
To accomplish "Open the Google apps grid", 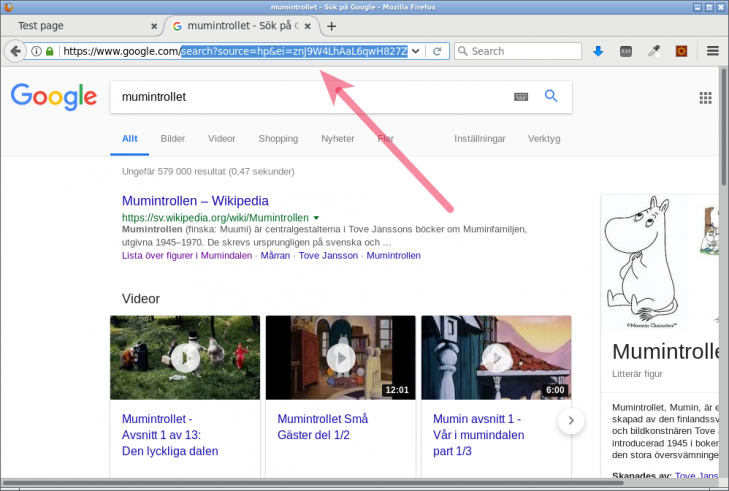I will click(x=705, y=98).
